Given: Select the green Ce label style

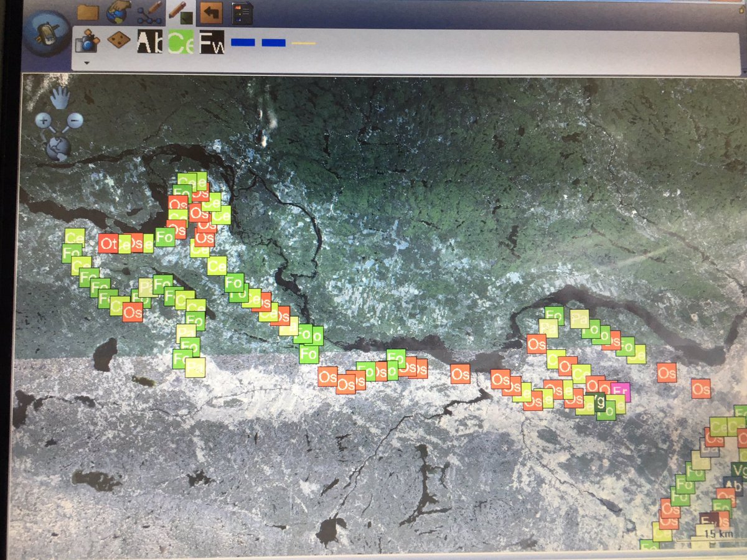Looking at the screenshot, I should (181, 42).
